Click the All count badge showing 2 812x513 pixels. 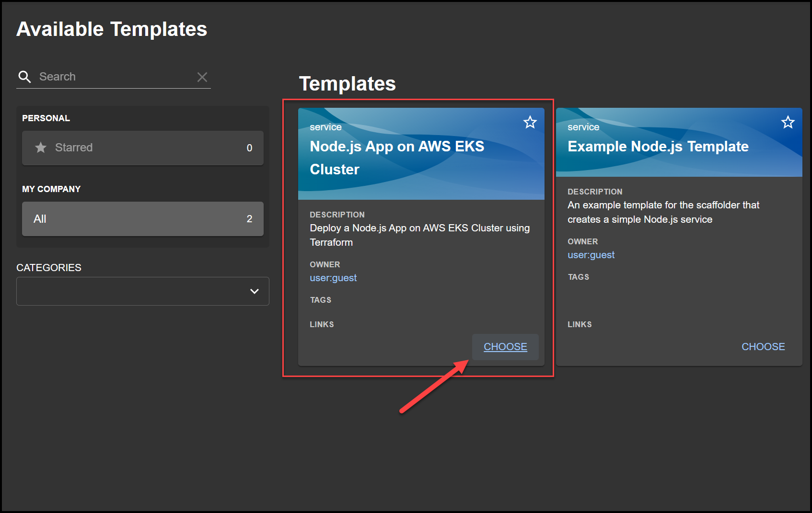[249, 219]
